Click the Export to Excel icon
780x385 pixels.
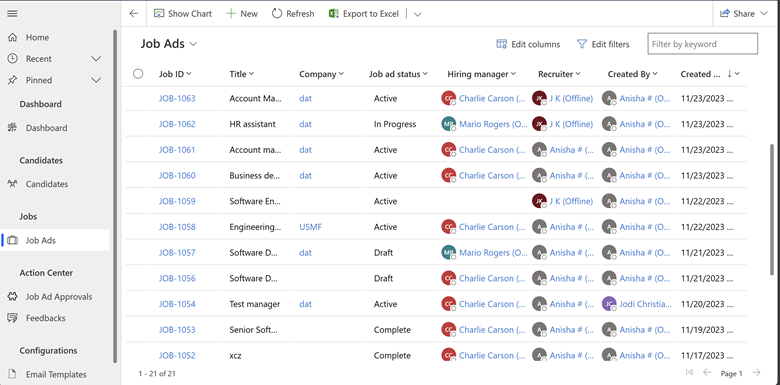[334, 13]
